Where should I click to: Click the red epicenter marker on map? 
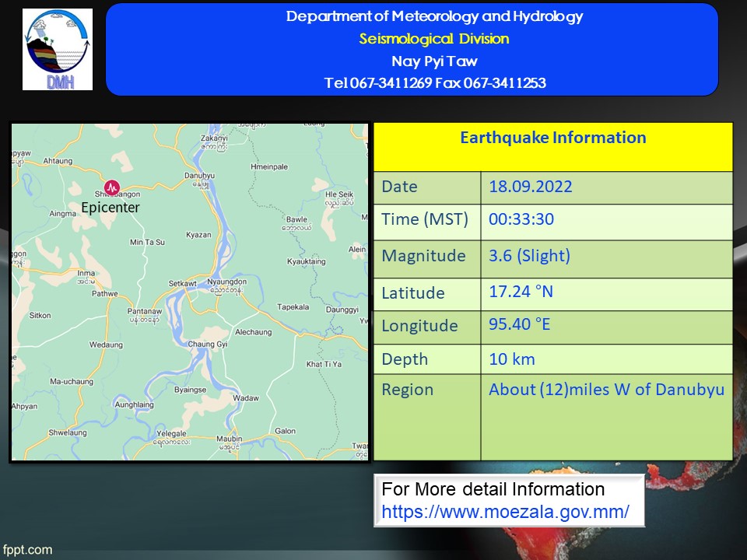112,187
